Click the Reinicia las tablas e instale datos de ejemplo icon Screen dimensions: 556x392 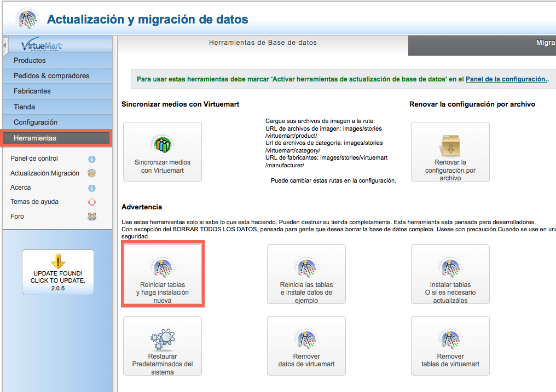(306, 267)
